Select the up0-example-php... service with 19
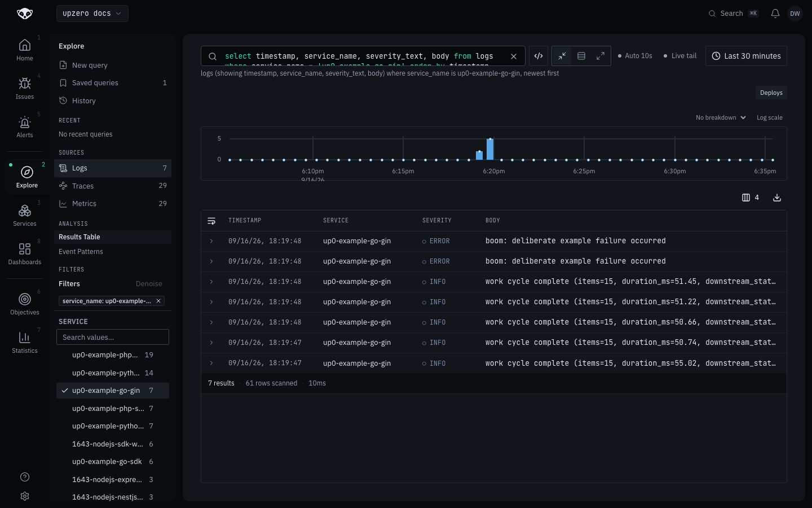The image size is (812, 508). (113, 355)
